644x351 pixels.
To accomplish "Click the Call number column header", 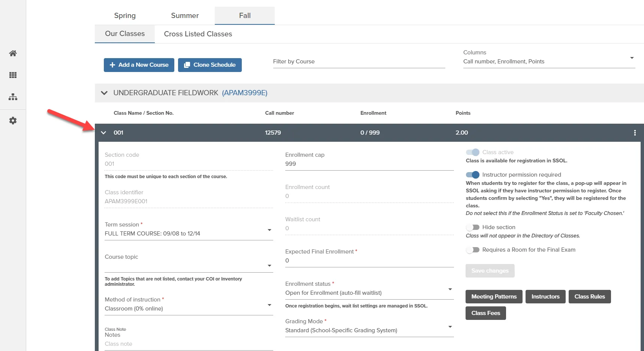I will (x=280, y=113).
